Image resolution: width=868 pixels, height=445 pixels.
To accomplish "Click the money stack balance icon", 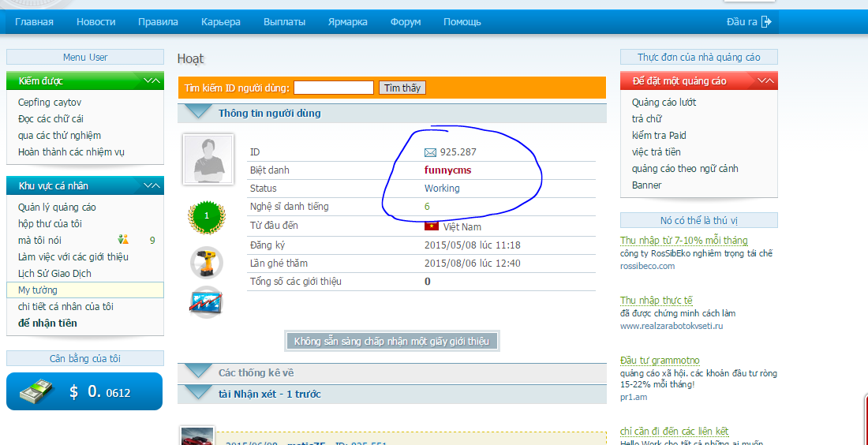I will [x=36, y=392].
